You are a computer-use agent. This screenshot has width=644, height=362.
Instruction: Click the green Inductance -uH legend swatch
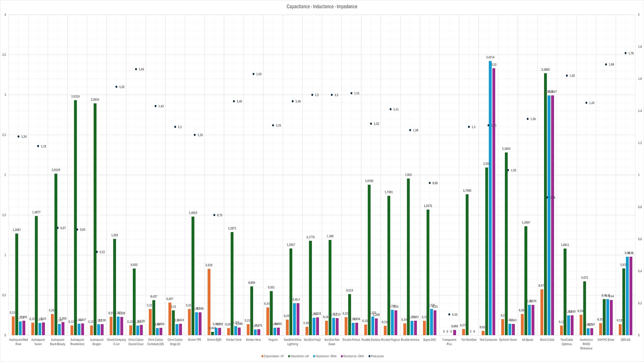coord(289,356)
